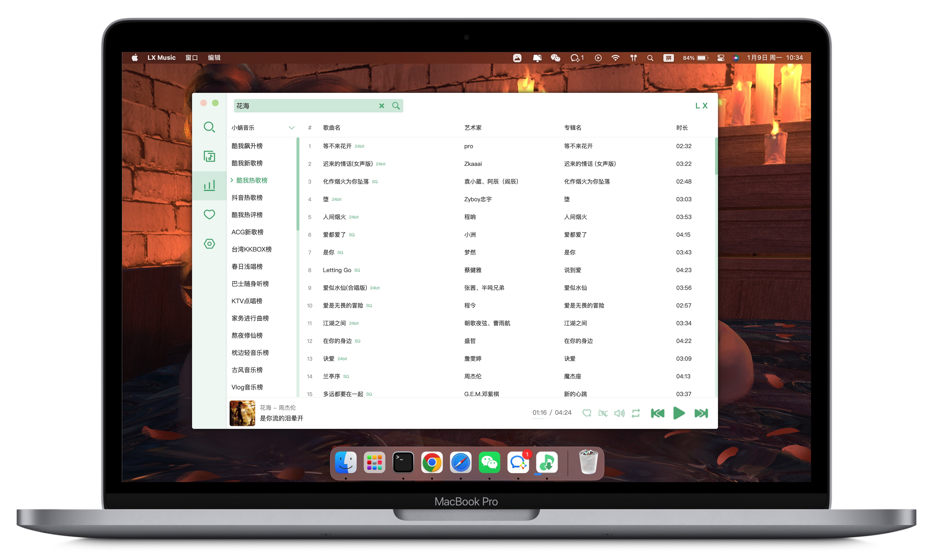Image resolution: width=934 pixels, height=560 pixels.
Task: Select the KTV点唱榜 chart
Action: click(246, 301)
